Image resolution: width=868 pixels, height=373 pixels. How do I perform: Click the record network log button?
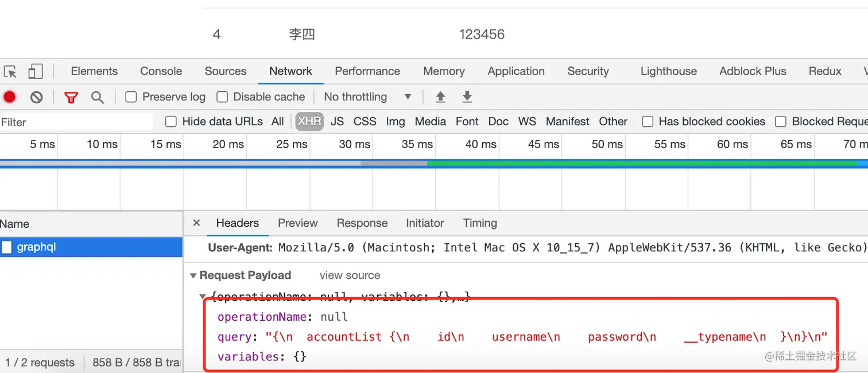click(10, 97)
